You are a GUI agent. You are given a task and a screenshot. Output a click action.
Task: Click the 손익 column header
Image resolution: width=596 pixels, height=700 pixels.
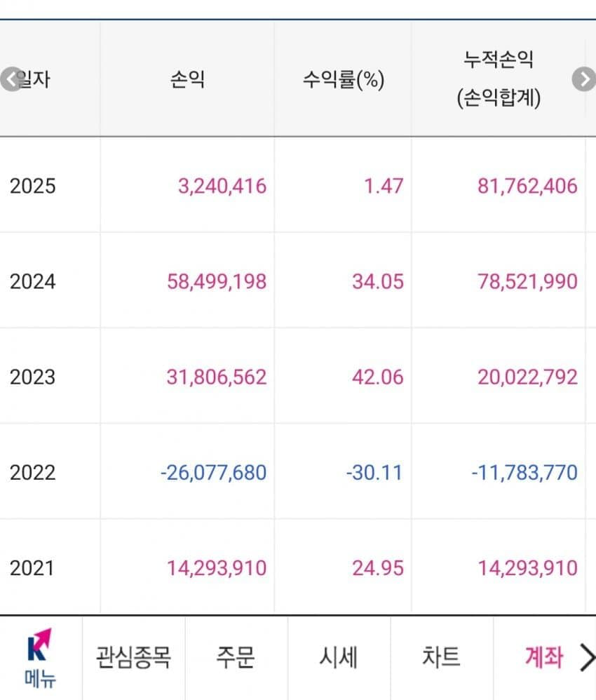coord(187,79)
